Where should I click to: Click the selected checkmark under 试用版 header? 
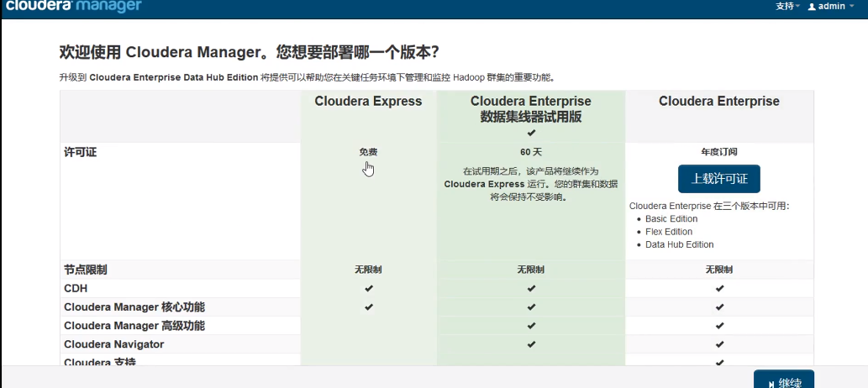click(531, 133)
